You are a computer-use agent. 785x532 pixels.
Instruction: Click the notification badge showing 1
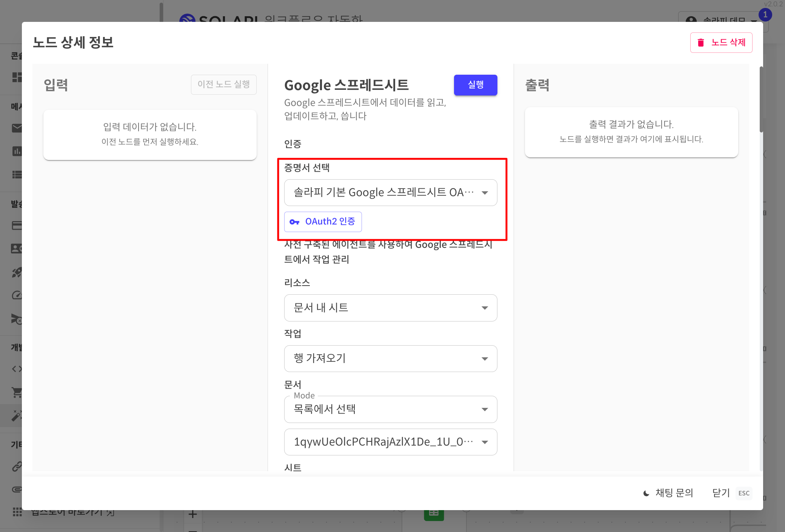pyautogui.click(x=765, y=15)
